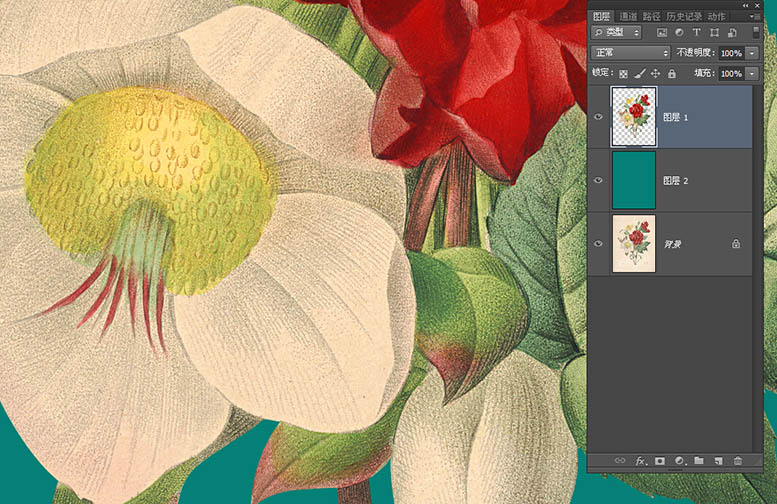Open the Layers panel flyout menu
The height and width of the screenshot is (504, 777).
click(x=754, y=16)
